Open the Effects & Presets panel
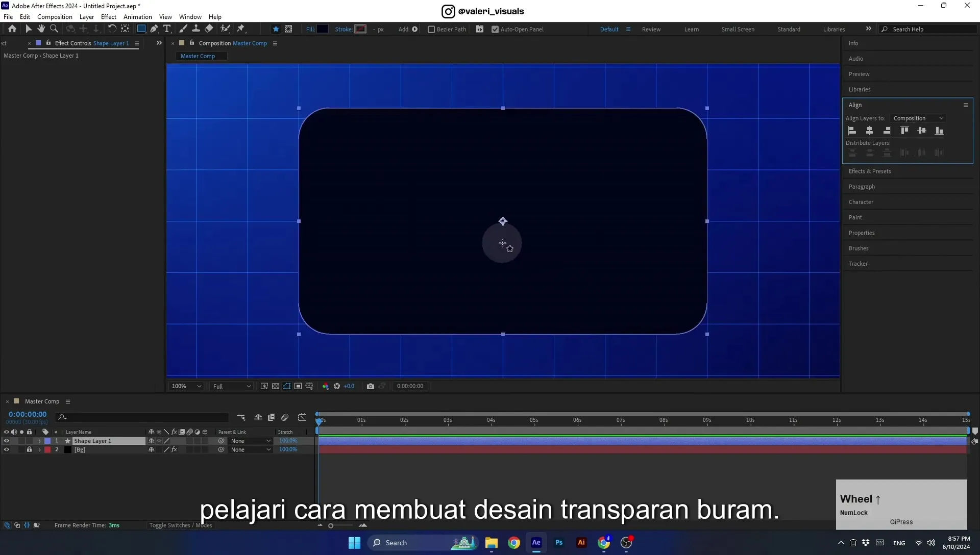Screen dimensions: 980x555 click(x=870, y=171)
